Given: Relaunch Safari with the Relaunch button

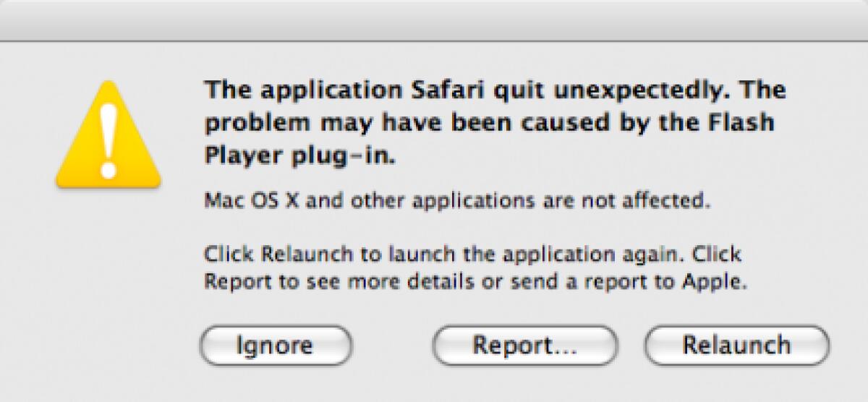Looking at the screenshot, I should [x=736, y=346].
